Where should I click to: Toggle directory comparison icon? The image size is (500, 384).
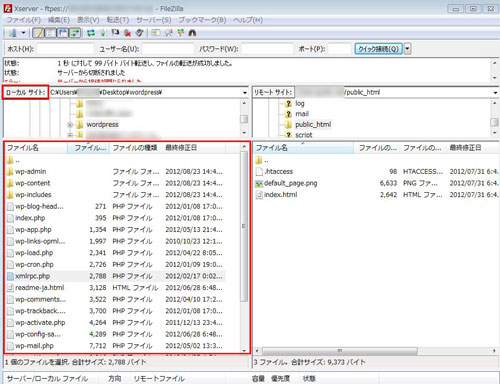pos(168,33)
